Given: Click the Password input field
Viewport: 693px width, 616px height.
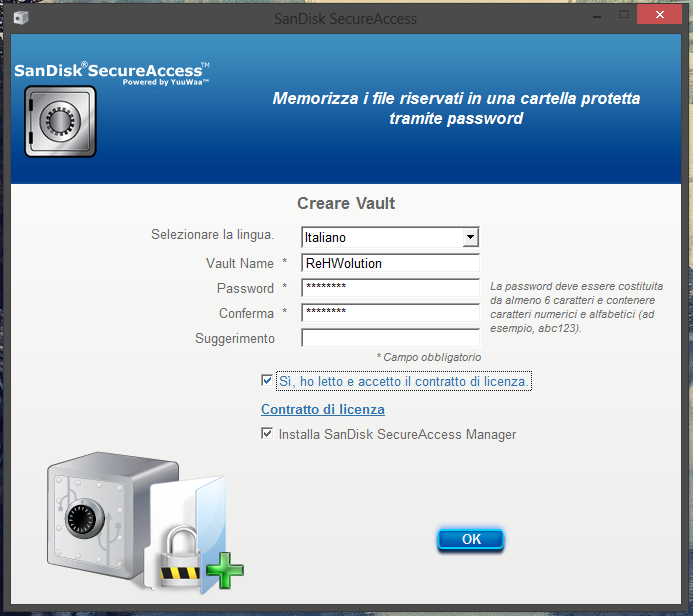Looking at the screenshot, I should pos(390,288).
